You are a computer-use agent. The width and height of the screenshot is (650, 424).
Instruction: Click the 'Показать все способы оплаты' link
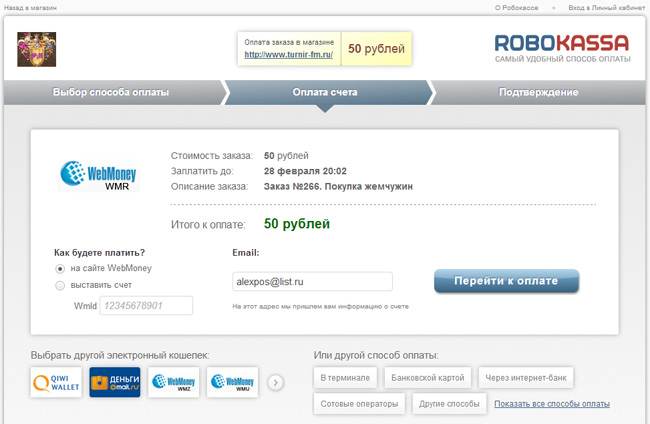[552, 404]
